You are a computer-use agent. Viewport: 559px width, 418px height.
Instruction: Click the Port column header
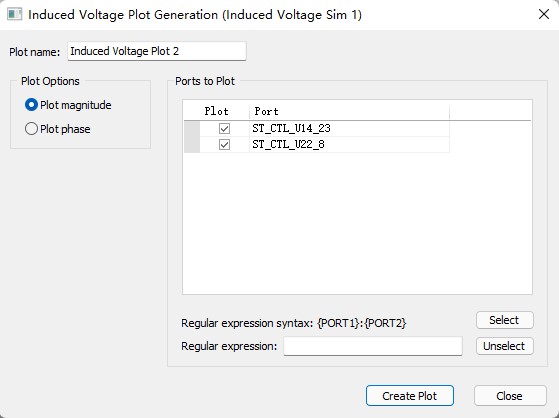[x=349, y=111]
